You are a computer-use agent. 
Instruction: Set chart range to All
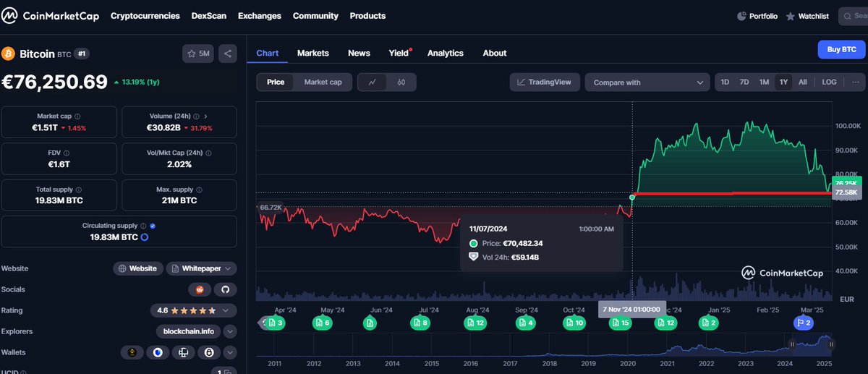click(803, 82)
